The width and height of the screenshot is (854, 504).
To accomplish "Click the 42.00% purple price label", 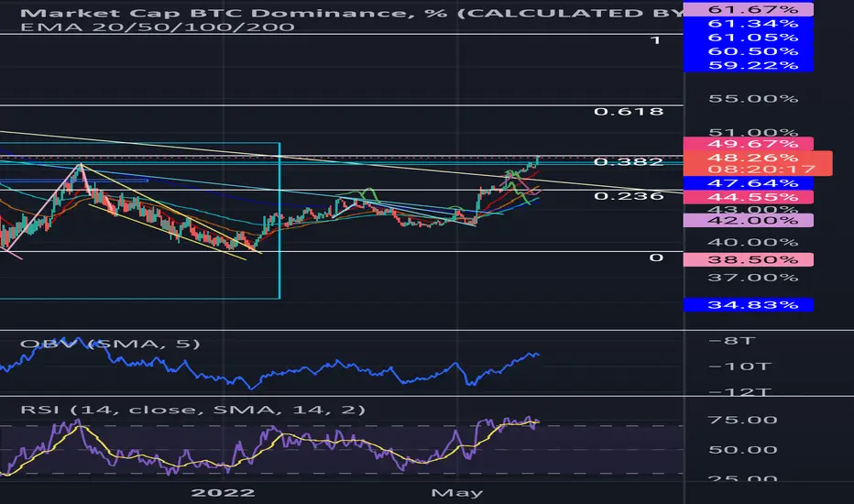I will point(748,220).
